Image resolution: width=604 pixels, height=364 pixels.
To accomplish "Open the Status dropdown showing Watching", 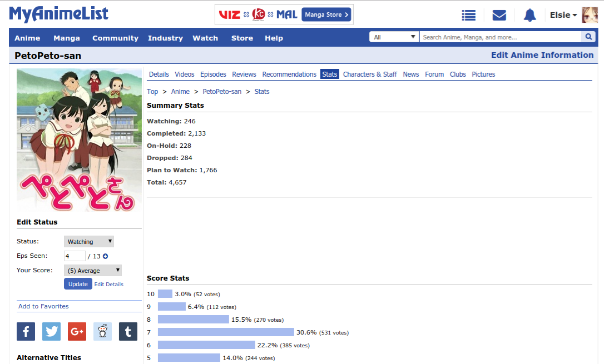I will tap(89, 242).
